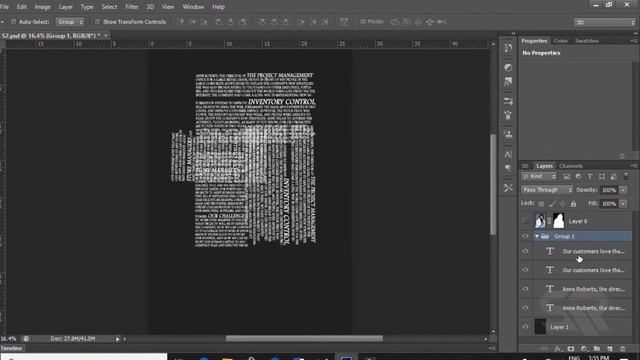Screen dimensions: 640x360
Task: Open the Timeline panel tab
Action: pyautogui.click(x=11, y=349)
